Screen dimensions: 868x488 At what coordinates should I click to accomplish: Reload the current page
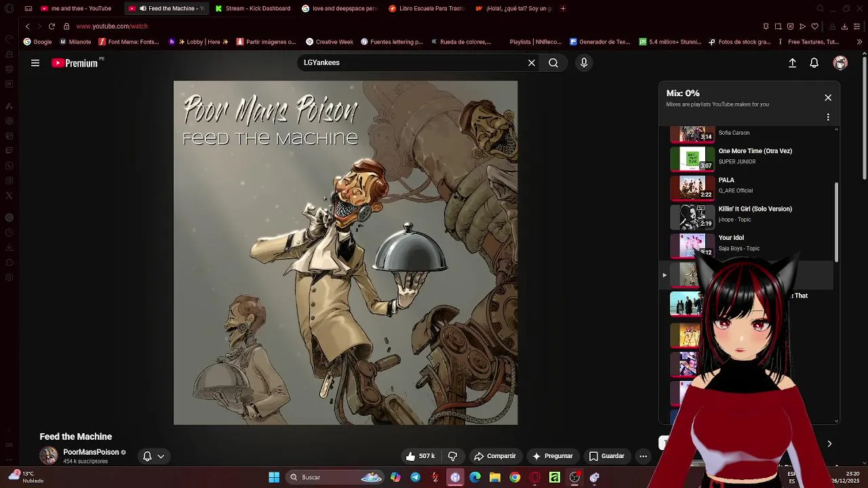tap(52, 26)
